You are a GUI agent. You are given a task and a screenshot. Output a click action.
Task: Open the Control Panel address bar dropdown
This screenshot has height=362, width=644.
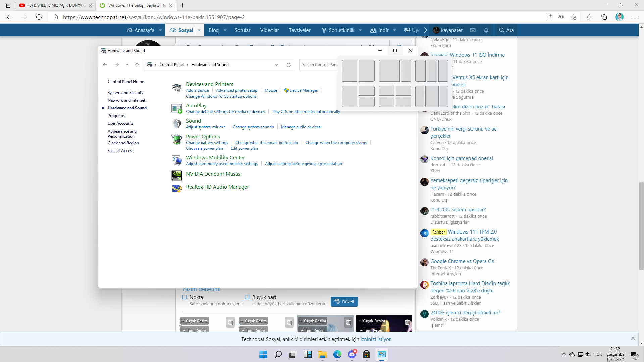pos(276,65)
